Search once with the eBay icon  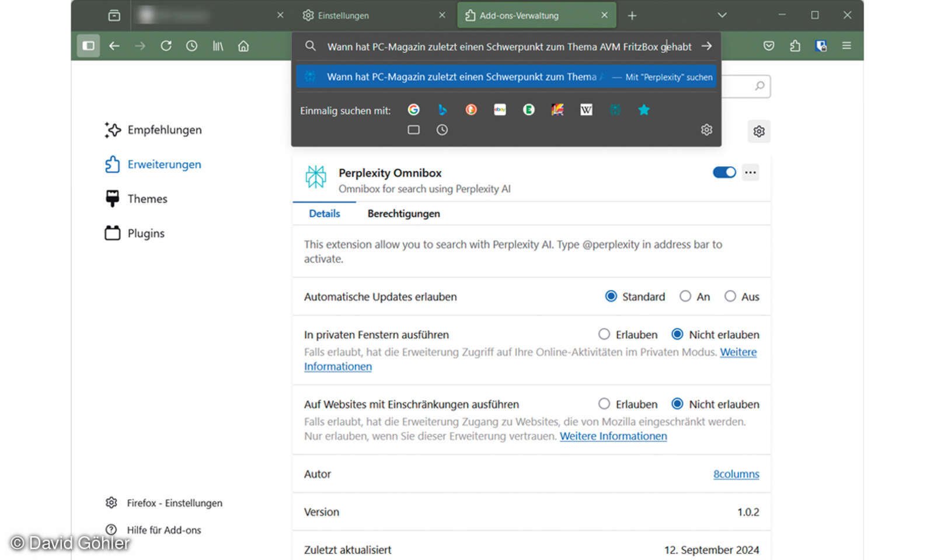(500, 110)
